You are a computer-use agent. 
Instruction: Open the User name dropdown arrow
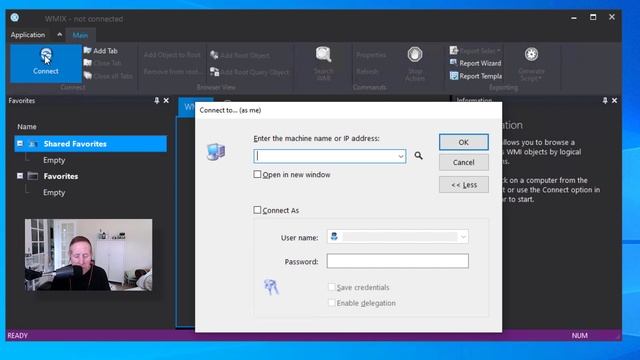[x=463, y=237]
